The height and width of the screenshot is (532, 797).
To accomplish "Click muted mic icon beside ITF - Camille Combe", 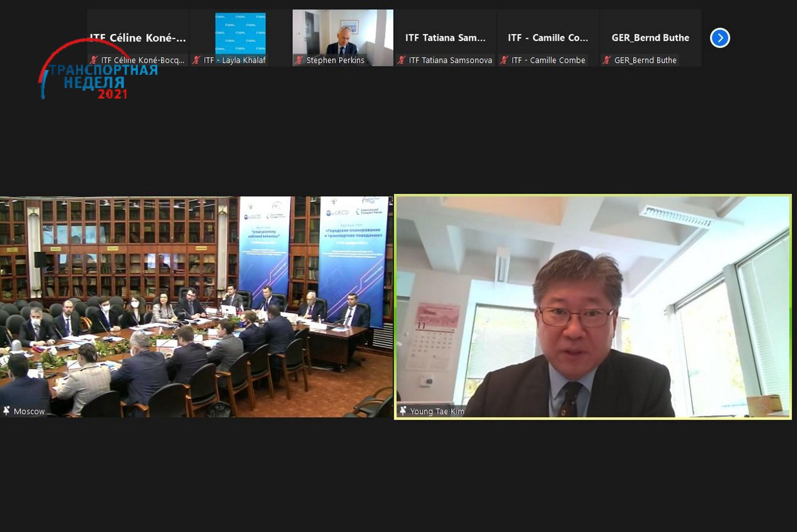I will click(504, 60).
